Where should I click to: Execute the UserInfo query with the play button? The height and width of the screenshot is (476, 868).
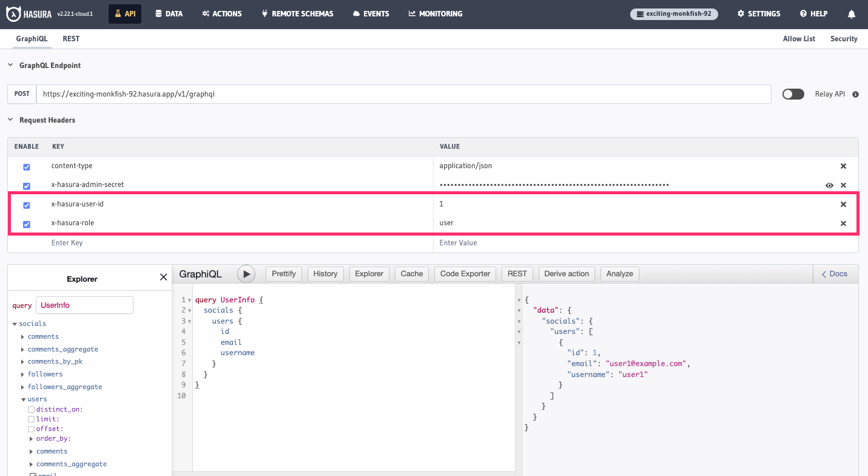(246, 274)
